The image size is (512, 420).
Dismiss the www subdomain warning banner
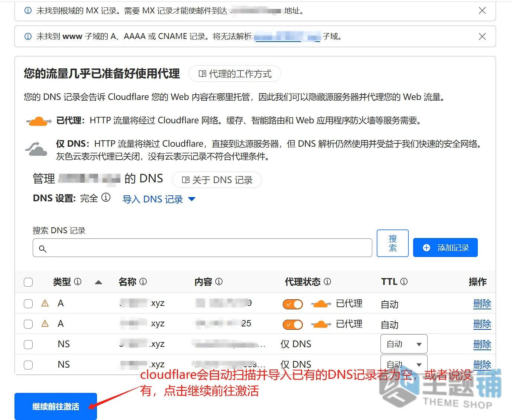pyautogui.click(x=482, y=36)
